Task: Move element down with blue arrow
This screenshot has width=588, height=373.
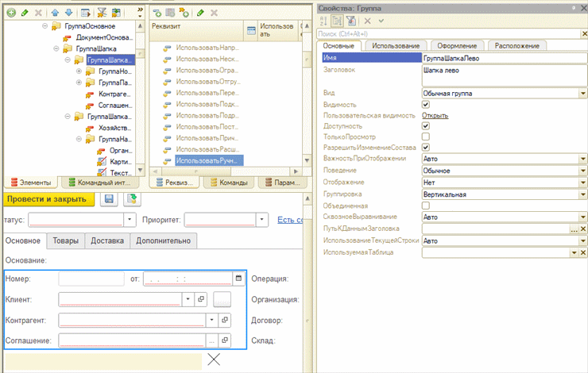Action: 68,13
